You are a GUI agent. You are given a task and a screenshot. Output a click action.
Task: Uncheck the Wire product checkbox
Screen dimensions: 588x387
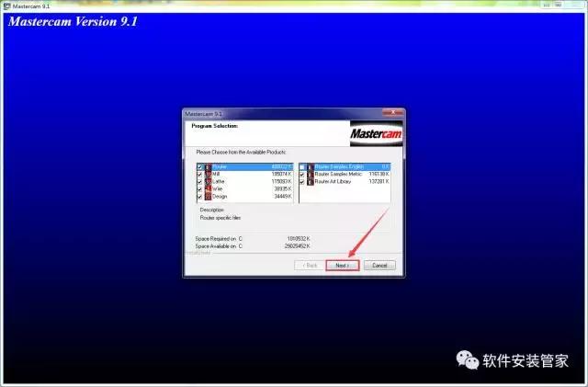(x=200, y=189)
